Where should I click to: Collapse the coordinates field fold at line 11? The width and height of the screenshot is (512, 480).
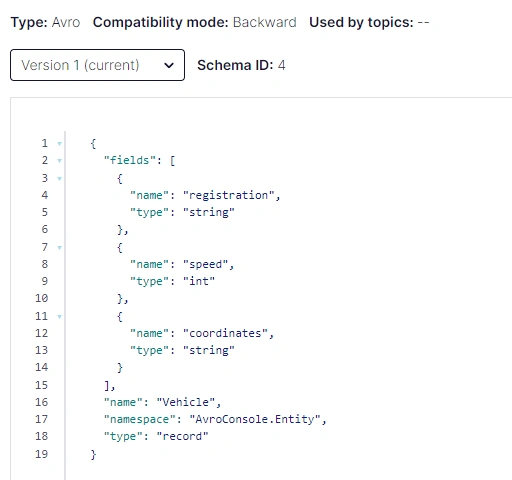tap(59, 317)
